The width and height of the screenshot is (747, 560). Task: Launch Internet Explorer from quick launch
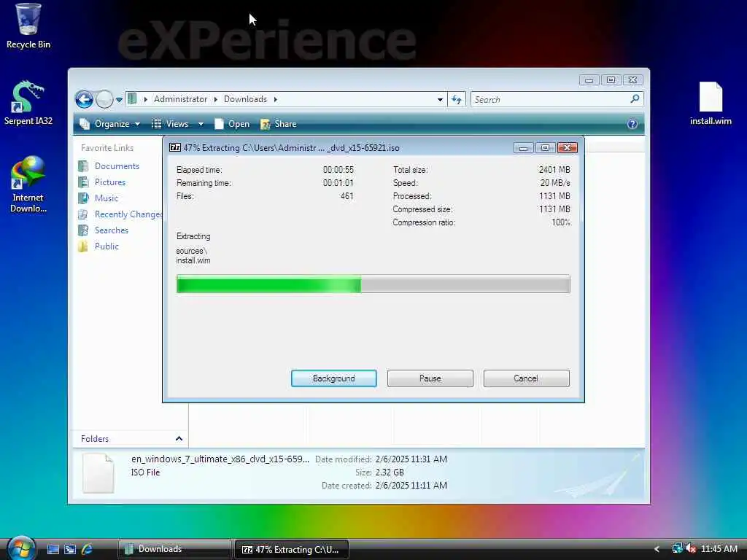[88, 549]
